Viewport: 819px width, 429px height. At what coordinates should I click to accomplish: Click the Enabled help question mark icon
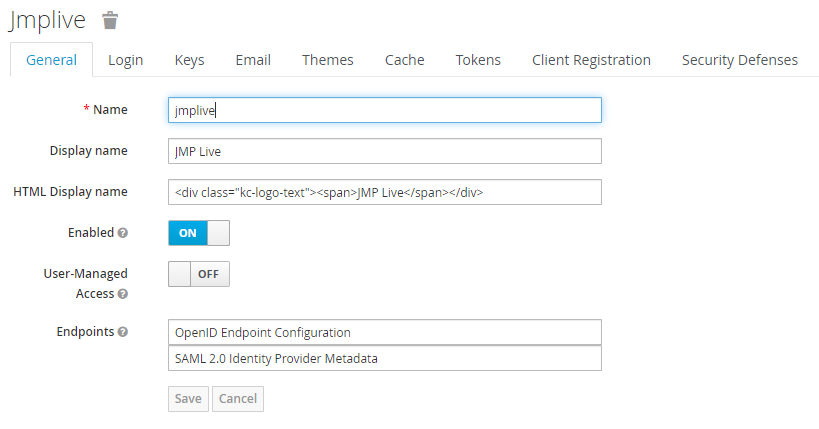[122, 232]
